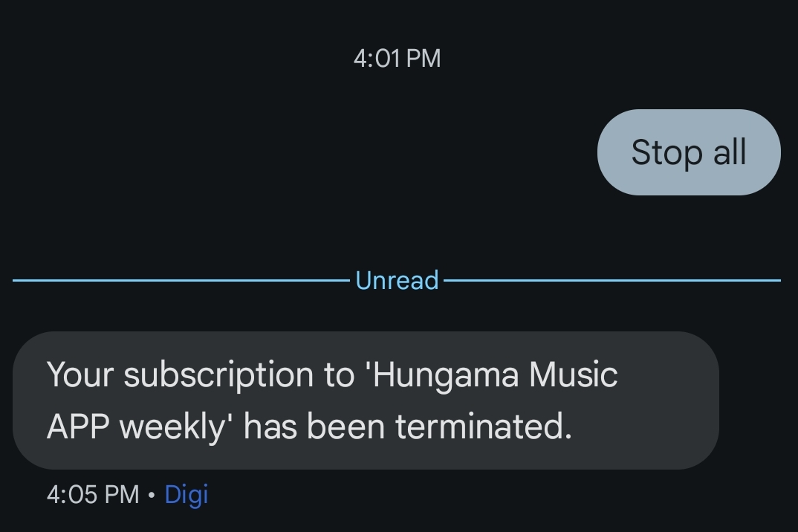This screenshot has width=798, height=532.
Task: Tap the 4:05 PM message timestamp
Action: tap(93, 494)
